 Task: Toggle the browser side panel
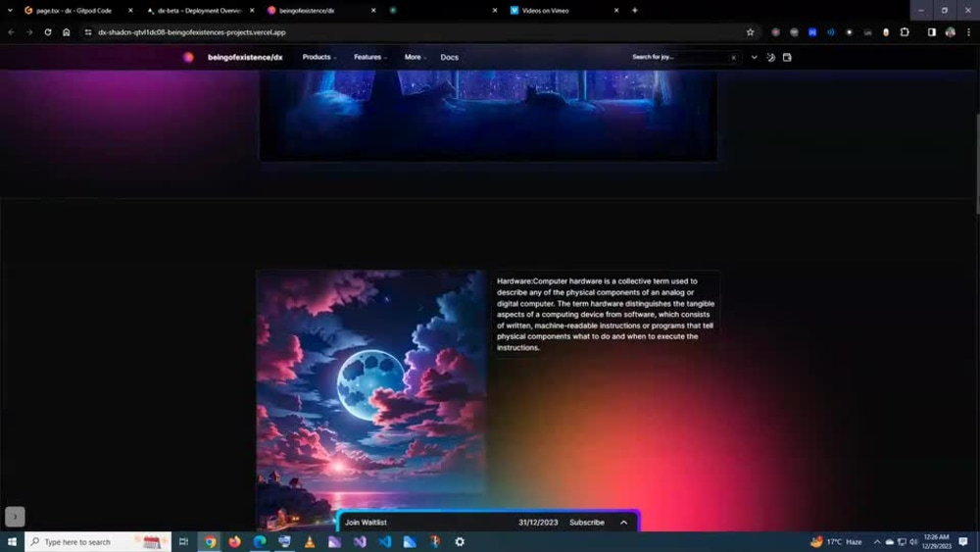[931, 32]
